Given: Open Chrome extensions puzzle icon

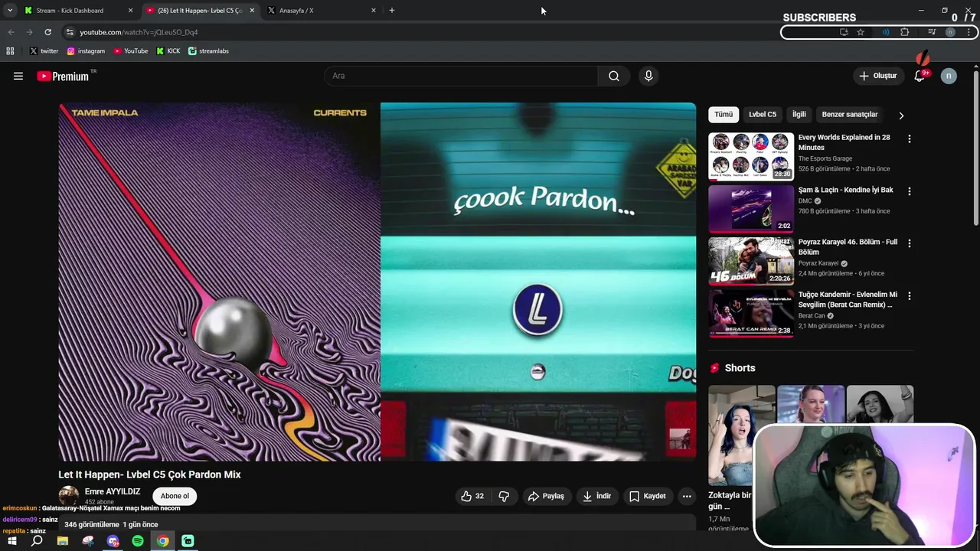Looking at the screenshot, I should [x=905, y=32].
